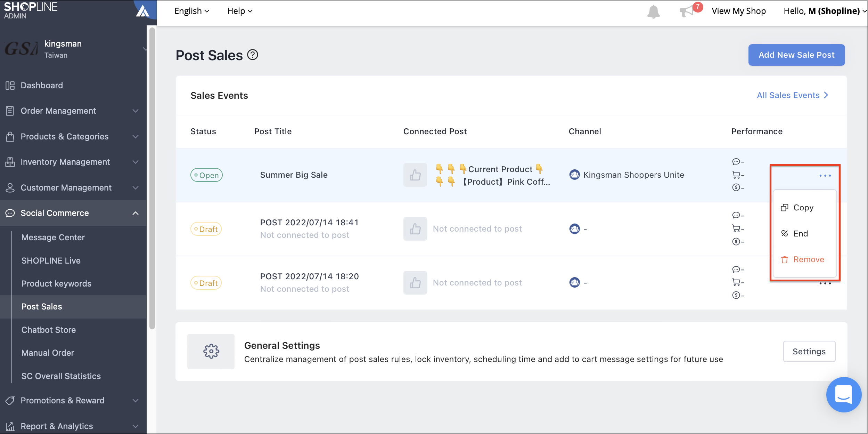Open the POST 2022/07/14 18:41 title

pyautogui.click(x=309, y=223)
